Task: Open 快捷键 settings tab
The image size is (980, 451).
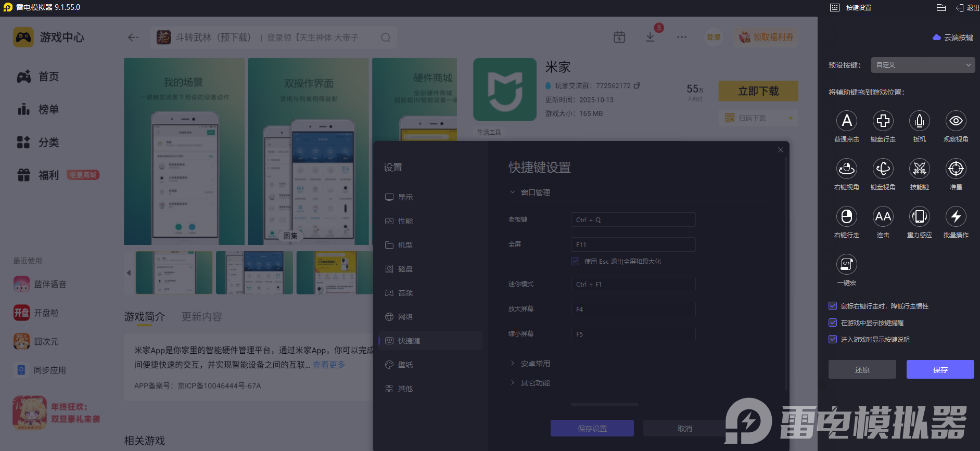Action: (x=430, y=341)
